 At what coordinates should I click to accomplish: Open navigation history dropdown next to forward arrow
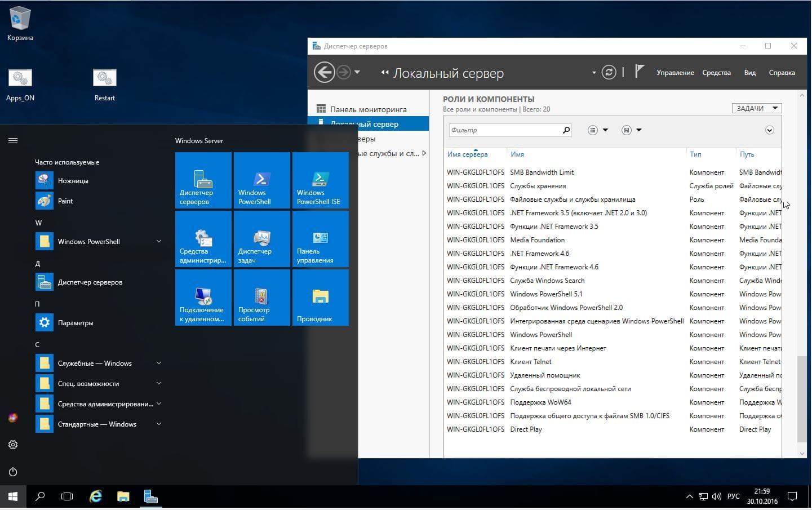tap(357, 72)
